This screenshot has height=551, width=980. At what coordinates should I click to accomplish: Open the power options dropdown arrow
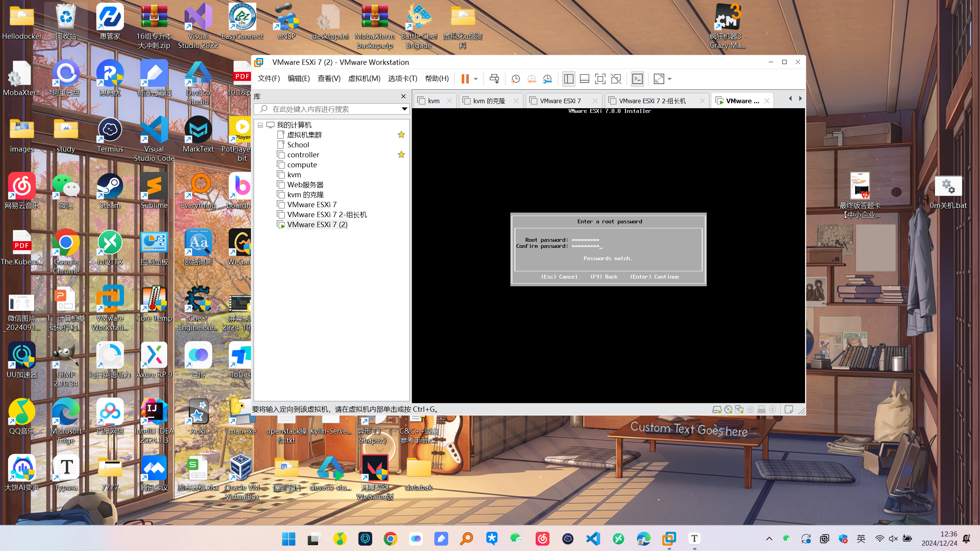pyautogui.click(x=476, y=79)
